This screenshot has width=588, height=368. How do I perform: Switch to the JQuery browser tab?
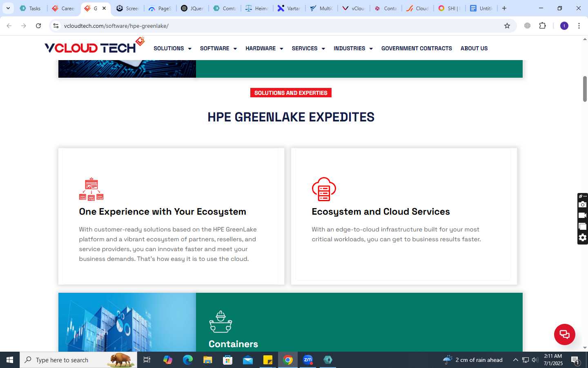[193, 8]
